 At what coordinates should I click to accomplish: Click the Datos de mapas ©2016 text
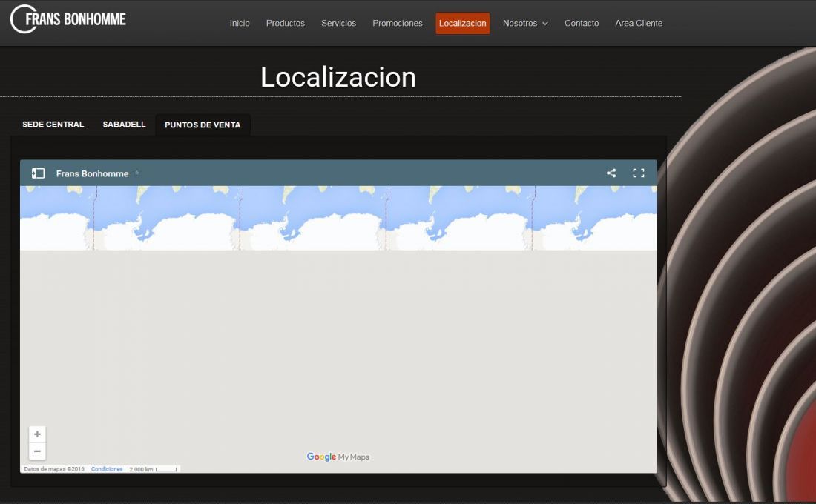pyautogui.click(x=54, y=469)
